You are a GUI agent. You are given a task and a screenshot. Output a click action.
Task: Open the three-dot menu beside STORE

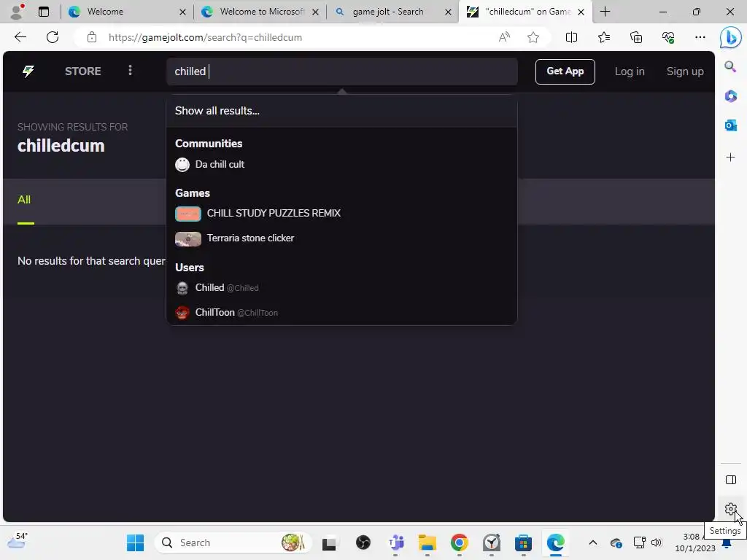coord(130,71)
